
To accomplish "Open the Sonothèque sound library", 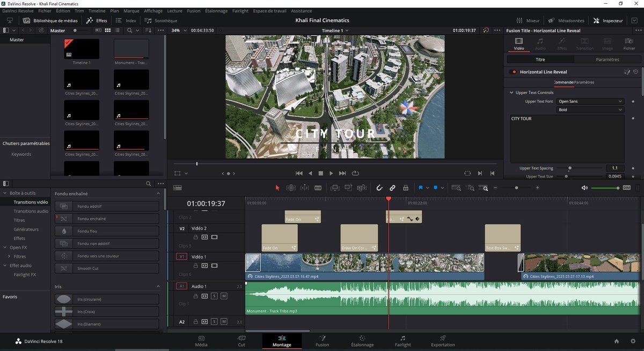I will click(x=160, y=20).
